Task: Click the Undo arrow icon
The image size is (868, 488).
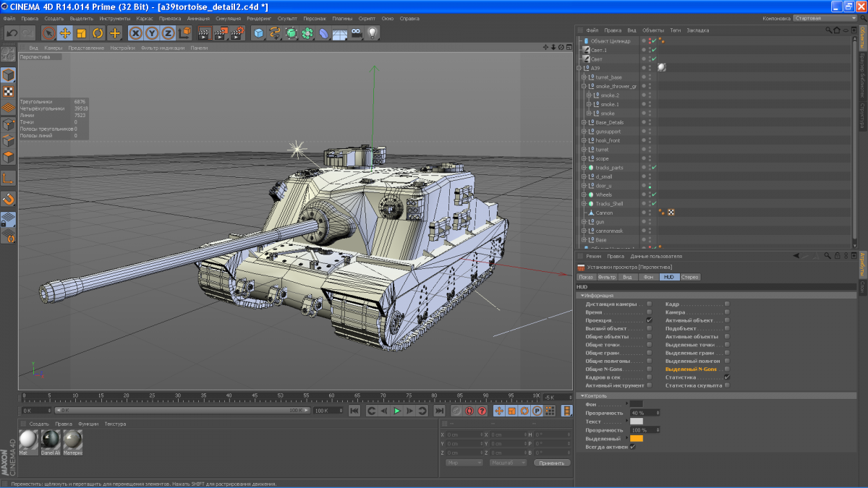Action: [x=12, y=33]
